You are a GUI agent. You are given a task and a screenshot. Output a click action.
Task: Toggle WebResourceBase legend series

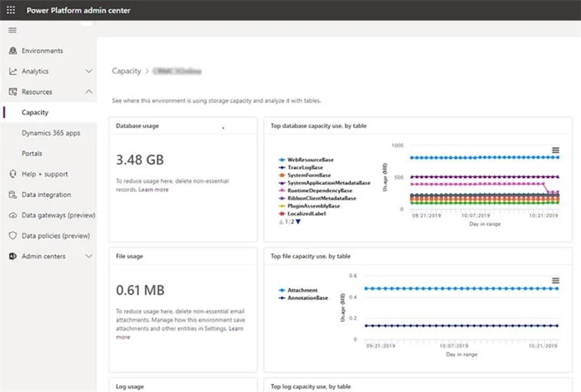pyautogui.click(x=306, y=160)
